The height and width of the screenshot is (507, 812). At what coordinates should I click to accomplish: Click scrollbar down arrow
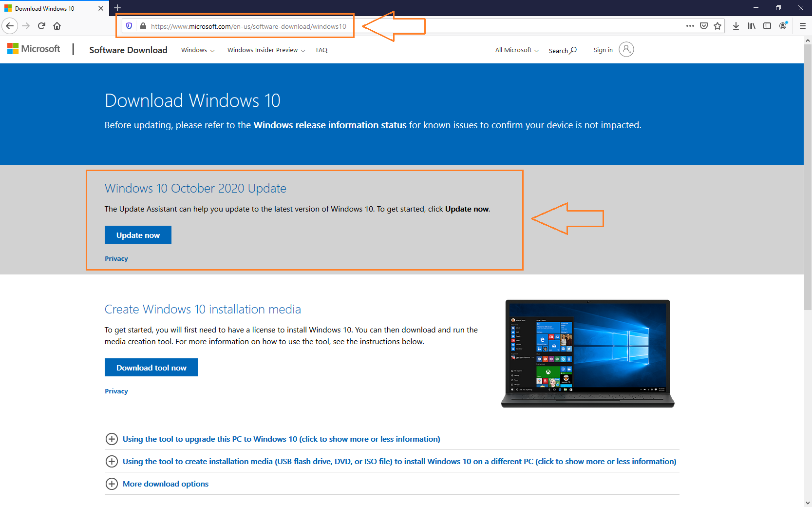[x=808, y=503]
